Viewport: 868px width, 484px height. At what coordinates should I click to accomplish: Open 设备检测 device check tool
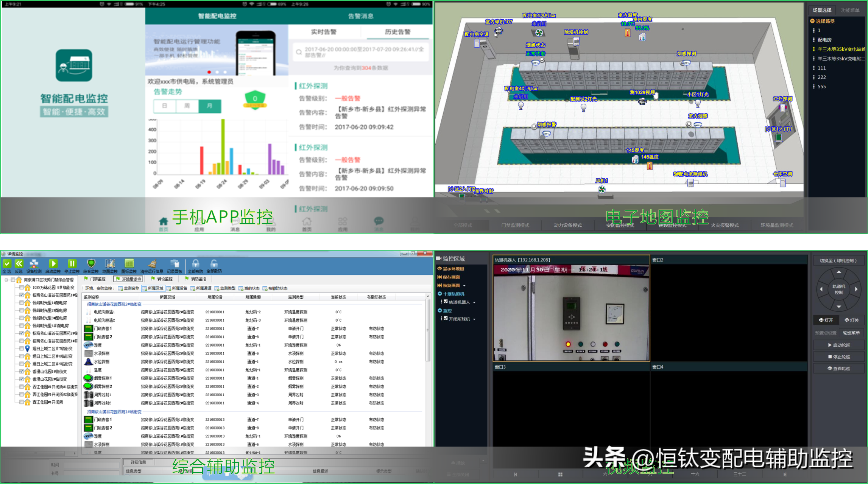[x=34, y=263]
